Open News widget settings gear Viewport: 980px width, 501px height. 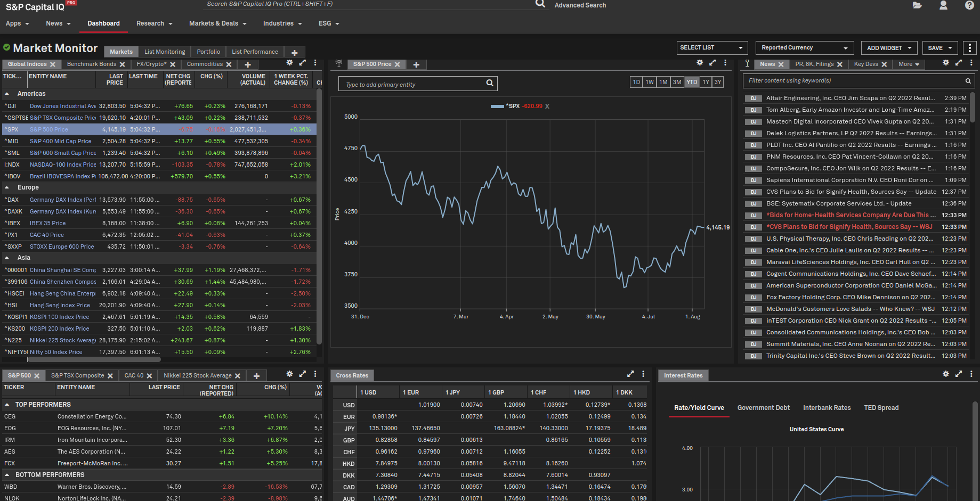tap(946, 62)
